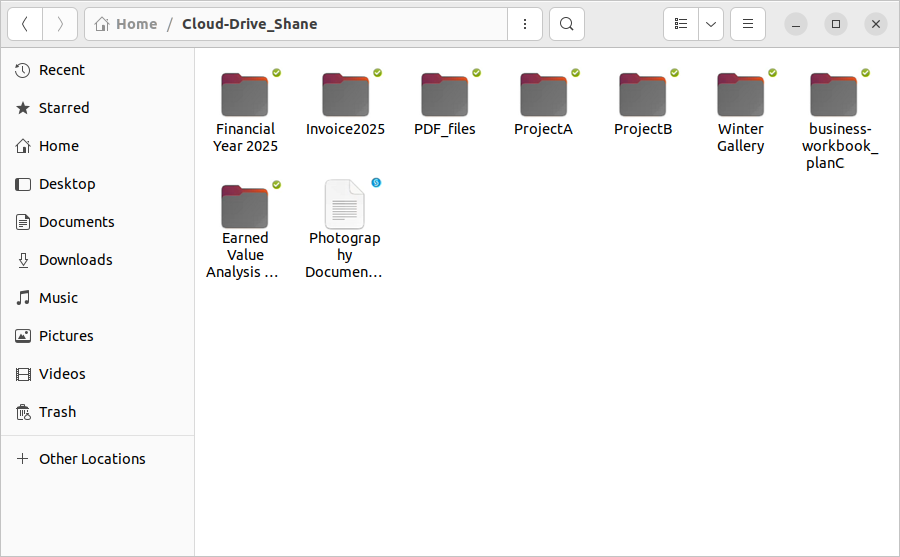Select the business-workbook_planC folder
The width and height of the screenshot is (900, 557).
(x=834, y=96)
